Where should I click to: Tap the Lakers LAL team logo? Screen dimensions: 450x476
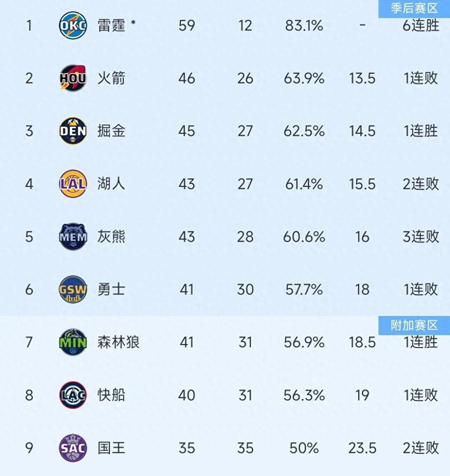(73, 184)
